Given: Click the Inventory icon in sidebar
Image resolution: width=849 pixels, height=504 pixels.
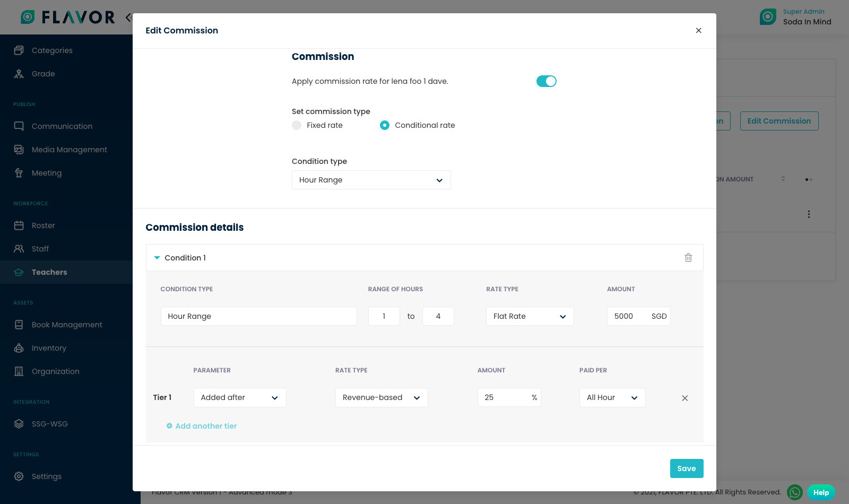Looking at the screenshot, I should (19, 348).
